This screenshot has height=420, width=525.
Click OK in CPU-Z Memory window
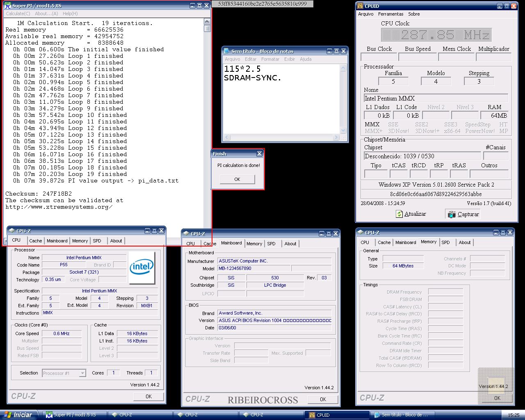497,398
